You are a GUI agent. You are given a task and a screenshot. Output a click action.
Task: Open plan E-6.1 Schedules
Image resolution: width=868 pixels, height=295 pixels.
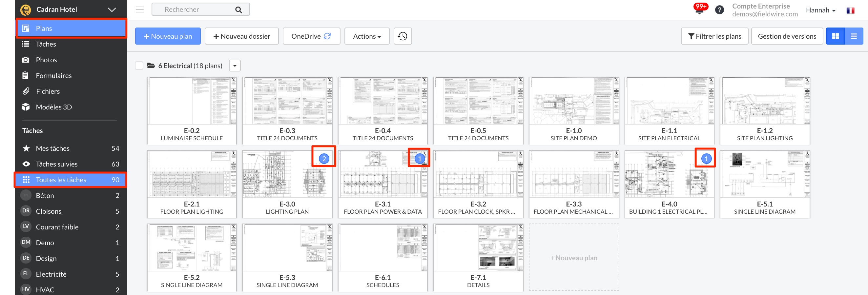[383, 258]
